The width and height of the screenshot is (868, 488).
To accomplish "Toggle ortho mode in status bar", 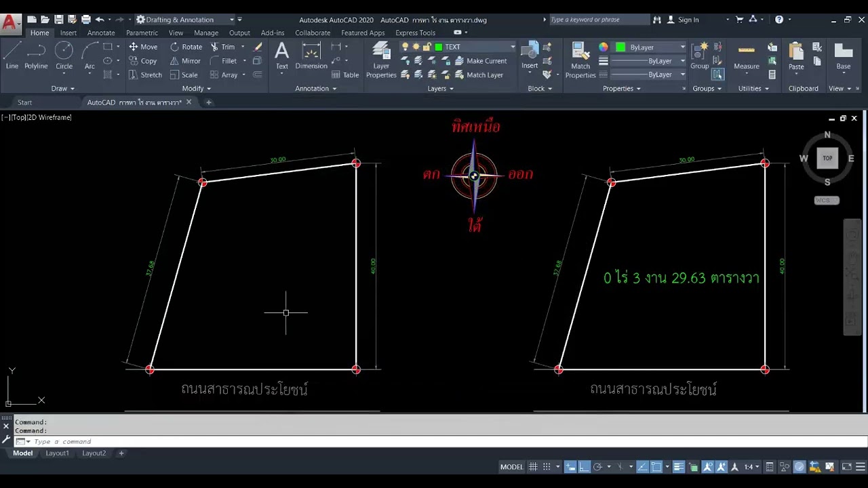I will tap(584, 467).
